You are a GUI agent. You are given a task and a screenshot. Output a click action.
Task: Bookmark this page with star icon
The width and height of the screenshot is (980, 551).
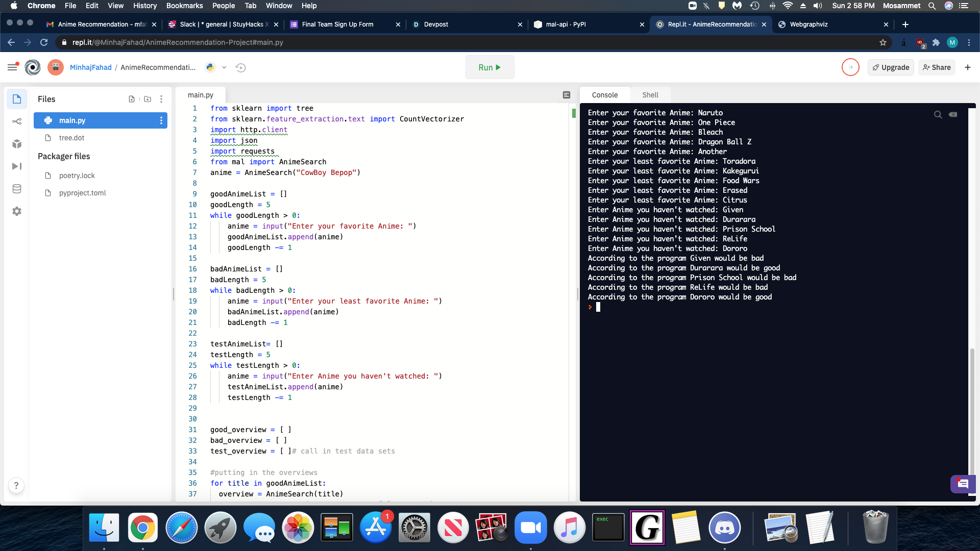883,42
